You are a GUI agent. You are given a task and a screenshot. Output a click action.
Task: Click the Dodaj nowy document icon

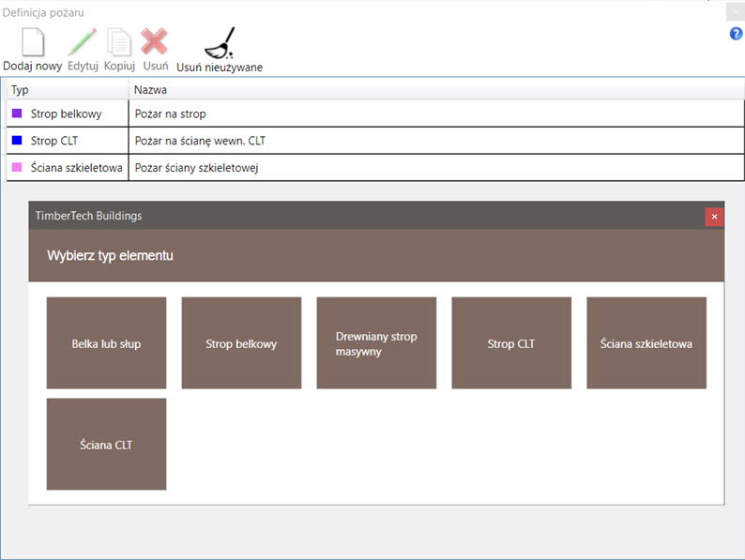[32, 43]
